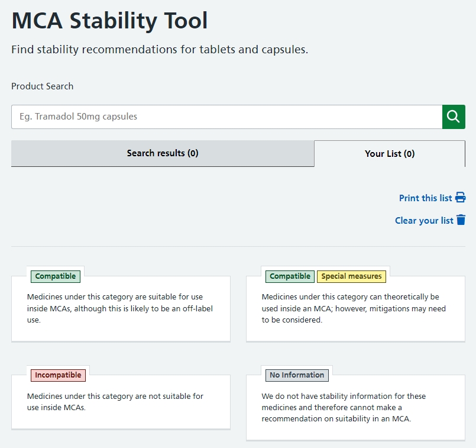Click the MCA Stability Tool heading
This screenshot has height=448, width=476.
point(110,21)
